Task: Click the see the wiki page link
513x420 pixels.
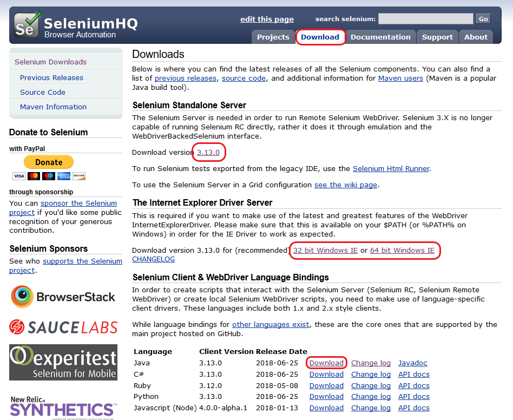Action: [x=346, y=185]
